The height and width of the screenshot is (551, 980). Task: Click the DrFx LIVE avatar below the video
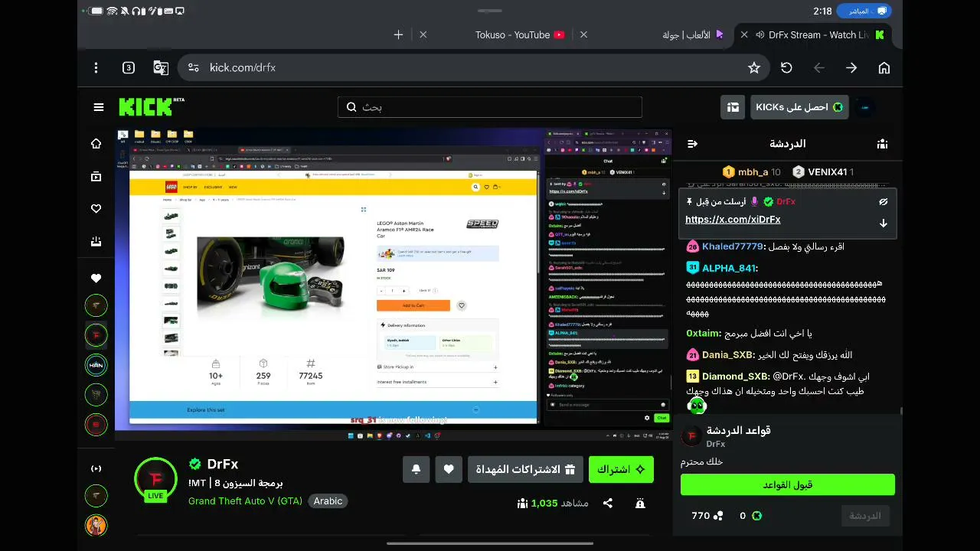pyautogui.click(x=155, y=480)
